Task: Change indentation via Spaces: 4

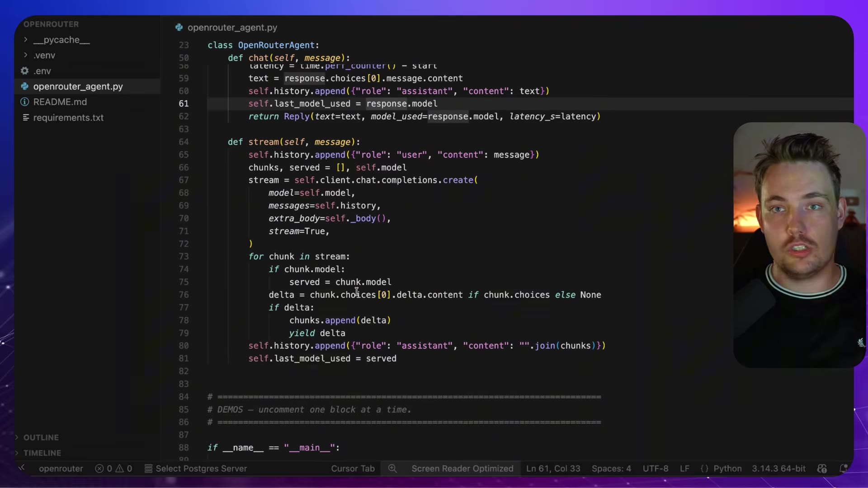Action: pos(611,469)
